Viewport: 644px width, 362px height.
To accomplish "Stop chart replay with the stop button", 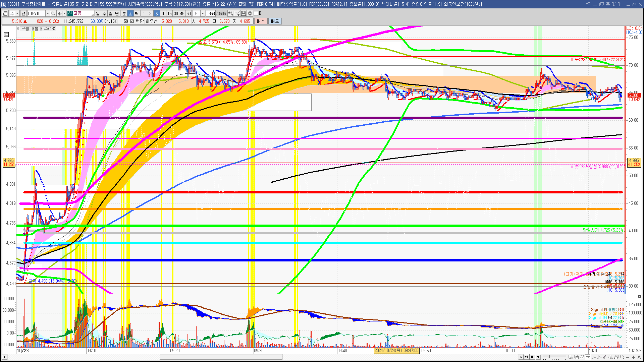I will coord(532,357).
